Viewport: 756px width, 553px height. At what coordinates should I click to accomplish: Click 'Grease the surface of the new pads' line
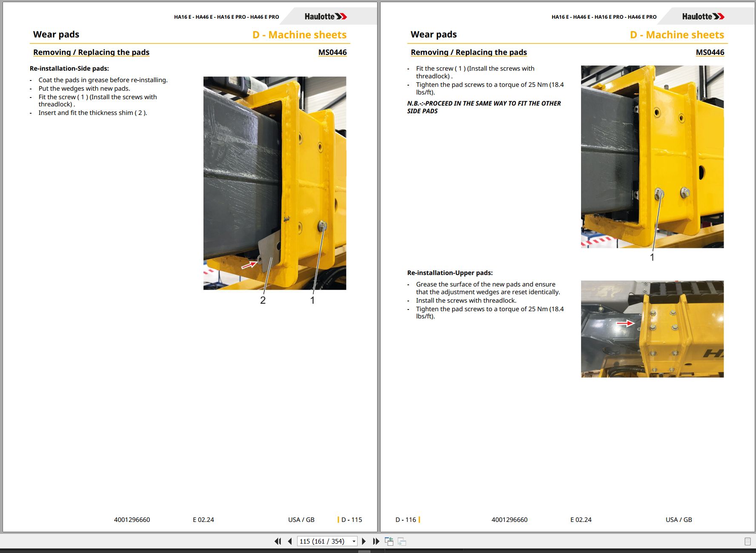(488, 288)
